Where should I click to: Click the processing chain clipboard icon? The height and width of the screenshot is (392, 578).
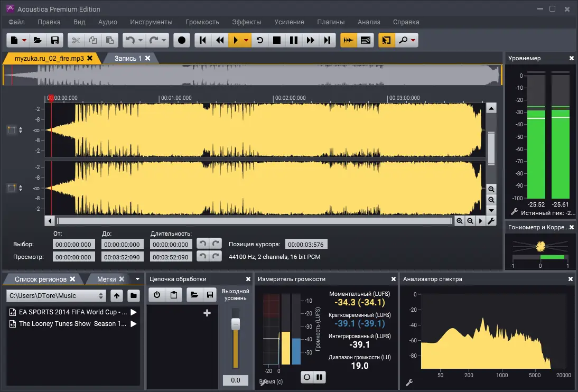click(174, 295)
